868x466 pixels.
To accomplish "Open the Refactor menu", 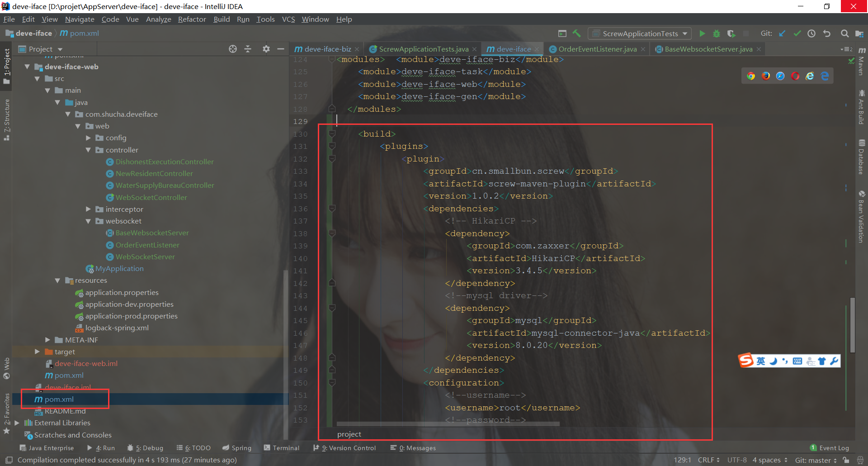I will pos(192,19).
